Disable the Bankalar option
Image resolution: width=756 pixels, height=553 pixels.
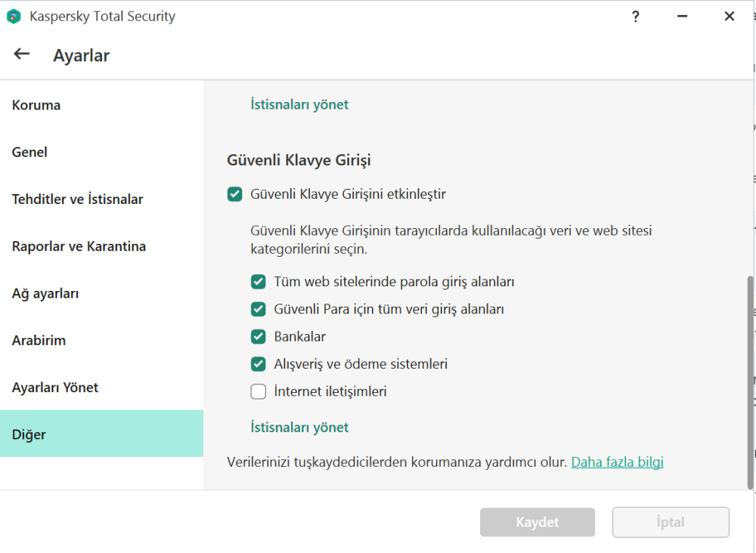pos(258,336)
